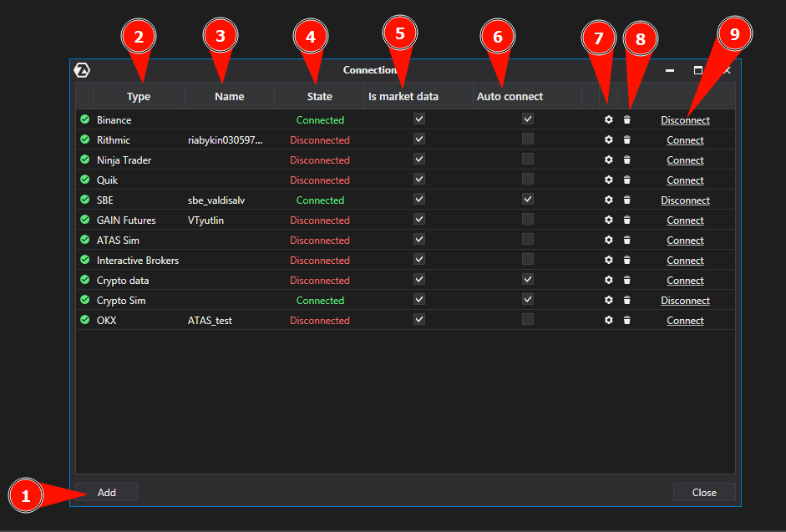This screenshot has width=786, height=532.
Task: Select the riabykin030597... name cell
Action: [225, 140]
